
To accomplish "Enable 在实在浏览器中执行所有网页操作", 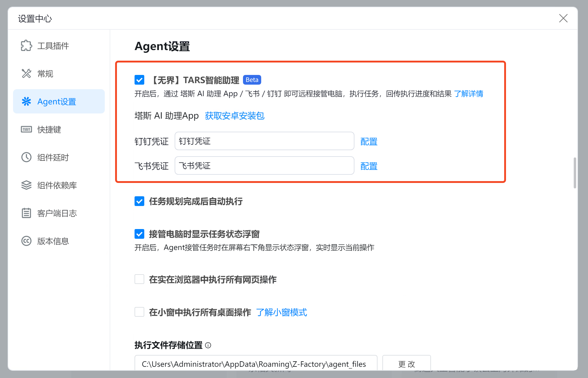I will point(139,279).
